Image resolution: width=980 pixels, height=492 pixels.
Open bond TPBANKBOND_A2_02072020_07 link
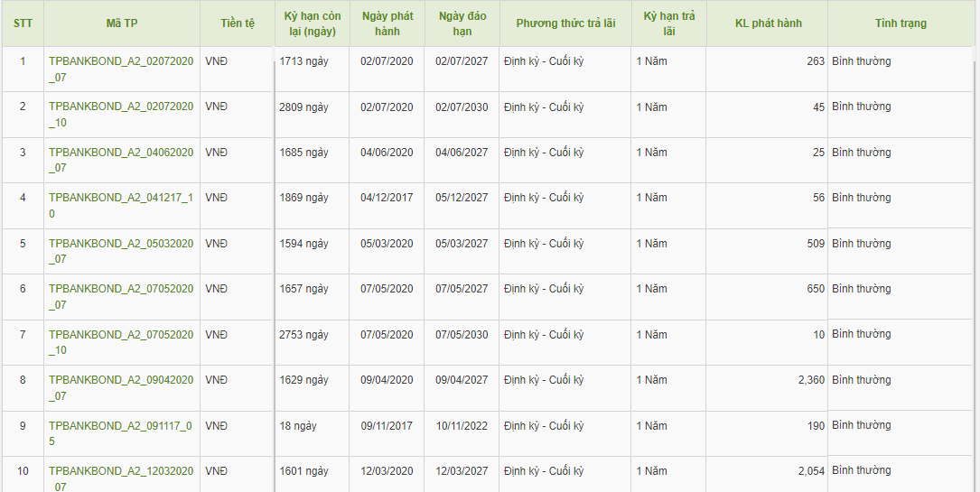pos(121,61)
